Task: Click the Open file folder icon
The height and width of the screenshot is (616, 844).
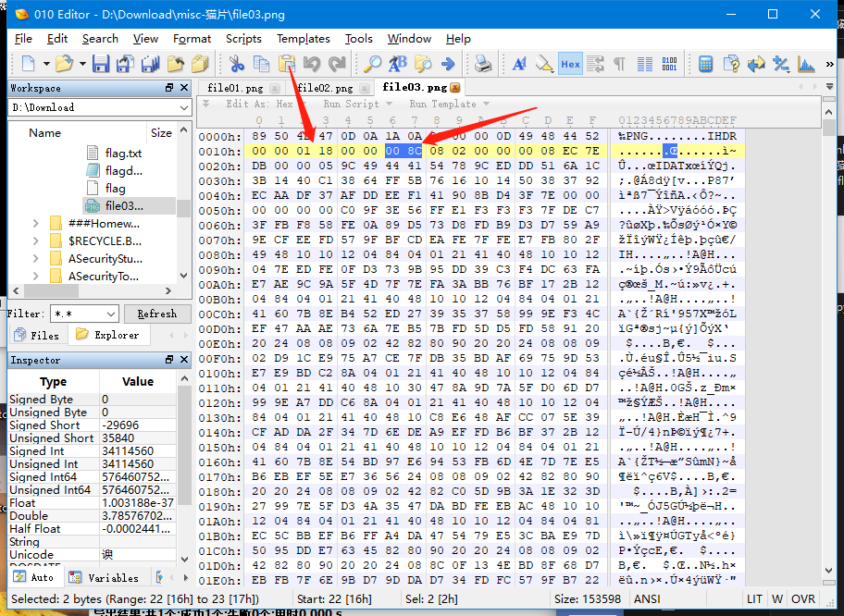Action: pyautogui.click(x=64, y=64)
